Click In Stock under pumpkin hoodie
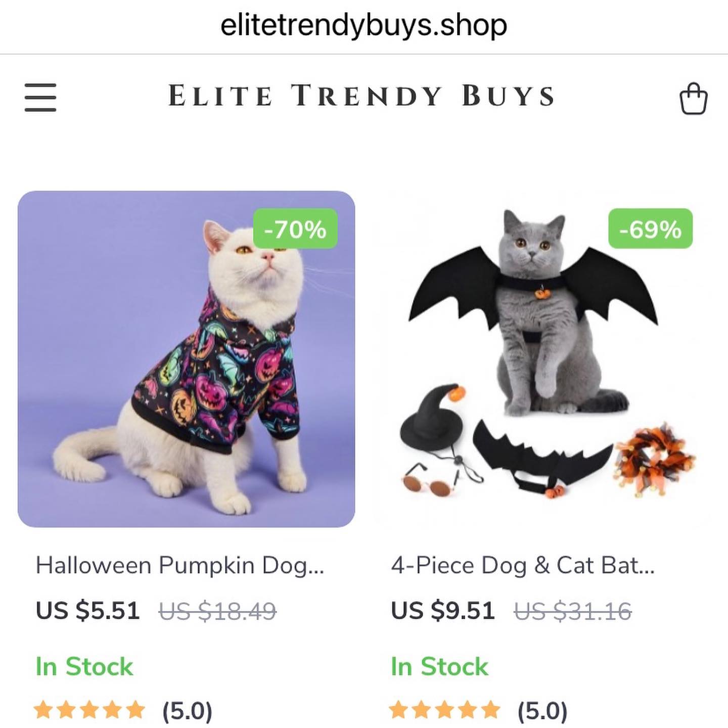The height and width of the screenshot is (728, 728). (84, 666)
